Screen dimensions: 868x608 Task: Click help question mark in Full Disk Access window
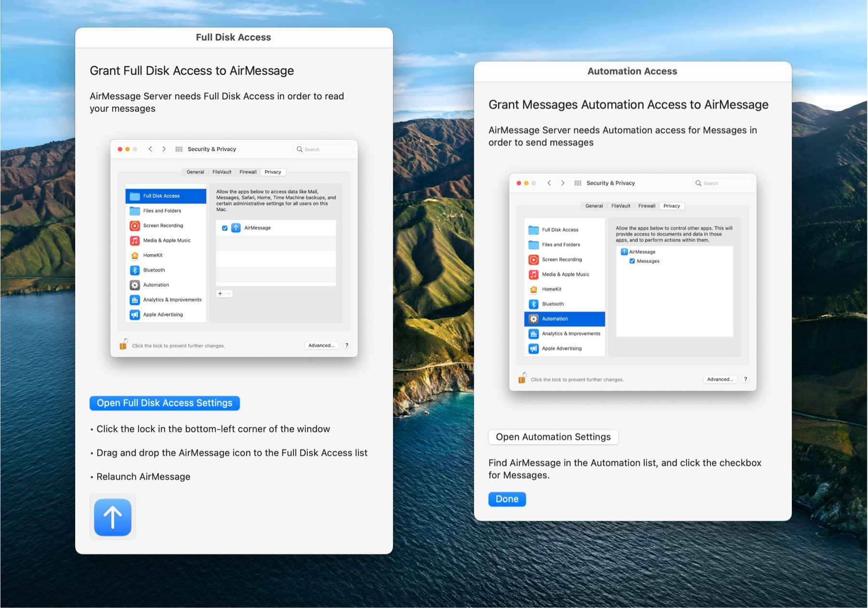click(347, 345)
